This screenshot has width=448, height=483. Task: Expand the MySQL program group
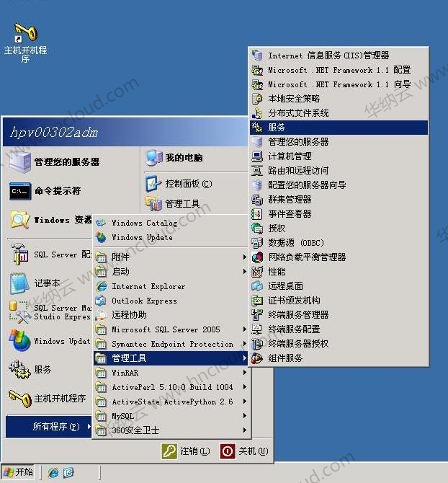[171, 416]
